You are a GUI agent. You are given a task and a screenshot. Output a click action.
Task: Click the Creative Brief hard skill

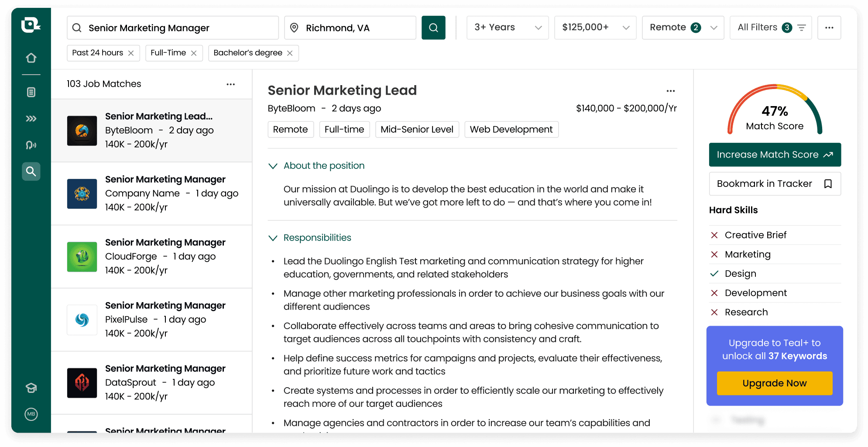click(775, 235)
